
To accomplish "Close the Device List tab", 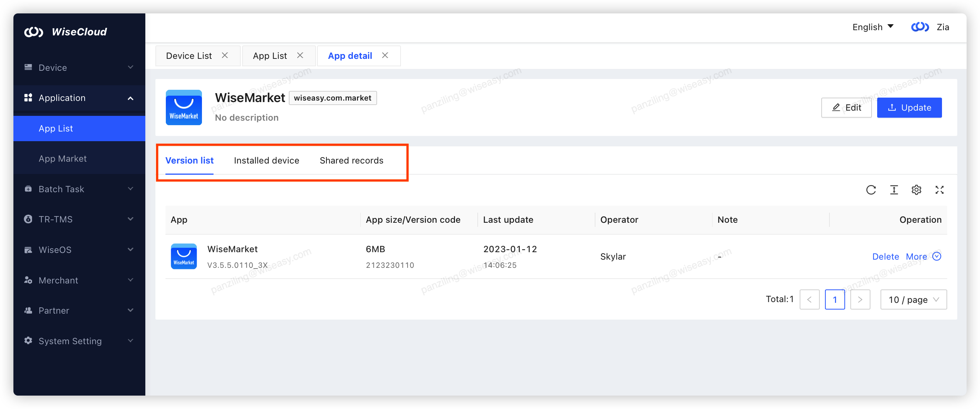I will (x=225, y=56).
